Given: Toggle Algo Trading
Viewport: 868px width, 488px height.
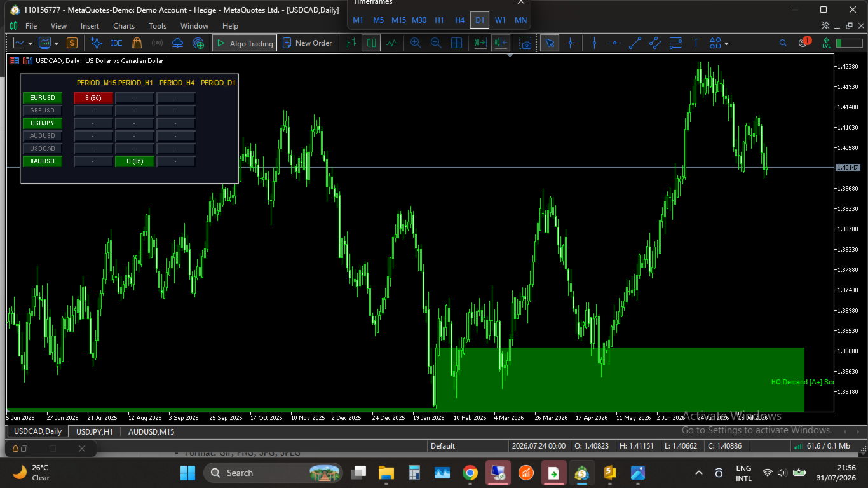Looking at the screenshot, I should click(x=245, y=43).
